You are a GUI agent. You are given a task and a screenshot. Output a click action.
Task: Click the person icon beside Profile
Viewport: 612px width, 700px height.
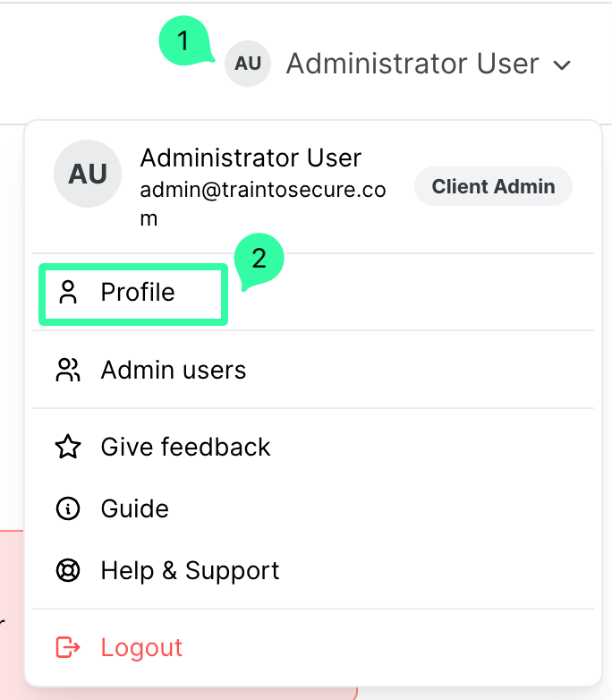point(68,293)
